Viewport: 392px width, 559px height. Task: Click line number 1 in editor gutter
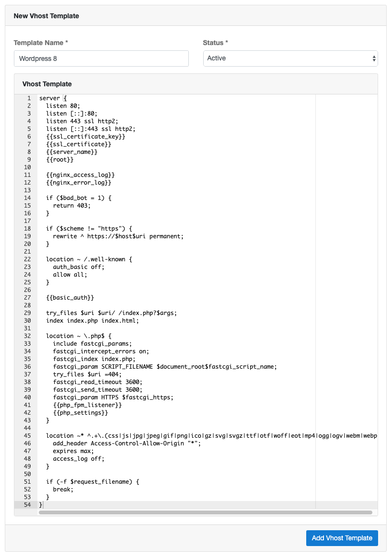(x=29, y=98)
